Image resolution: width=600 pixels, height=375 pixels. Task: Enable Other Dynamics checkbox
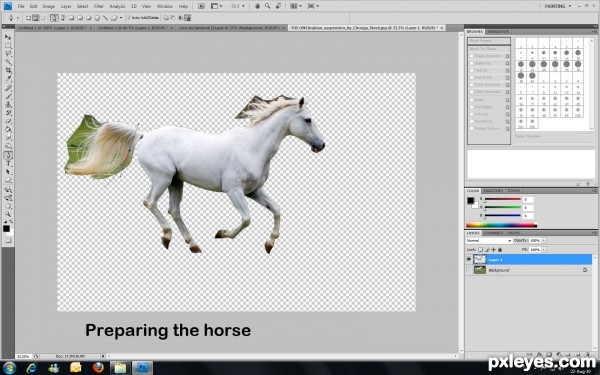pyautogui.click(x=471, y=92)
